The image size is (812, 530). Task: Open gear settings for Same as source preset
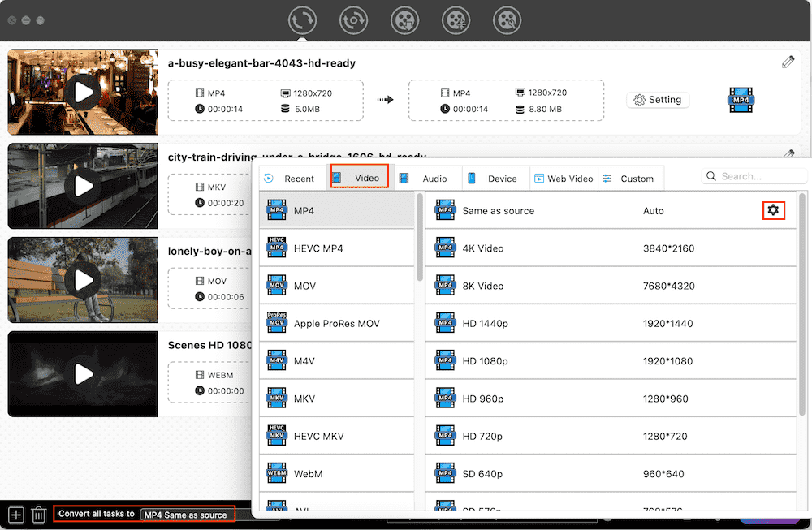pos(773,210)
